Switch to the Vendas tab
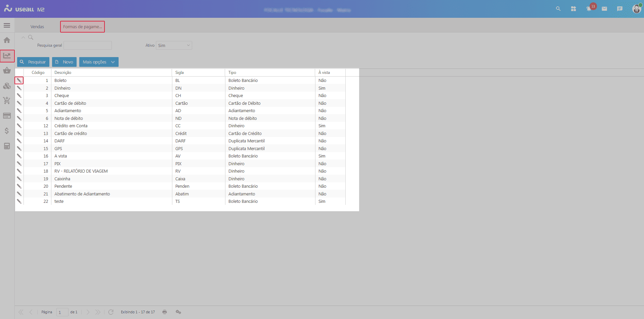Image resolution: width=644 pixels, height=319 pixels. pyautogui.click(x=37, y=27)
